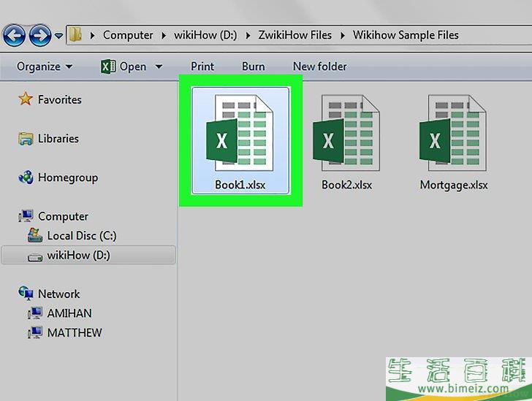Click the AMIHAN computer icon

point(35,313)
